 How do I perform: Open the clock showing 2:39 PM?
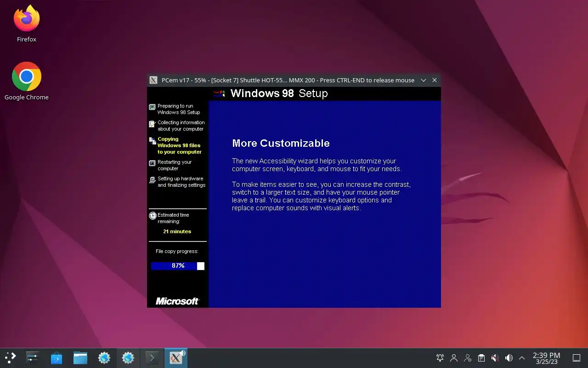coord(546,358)
